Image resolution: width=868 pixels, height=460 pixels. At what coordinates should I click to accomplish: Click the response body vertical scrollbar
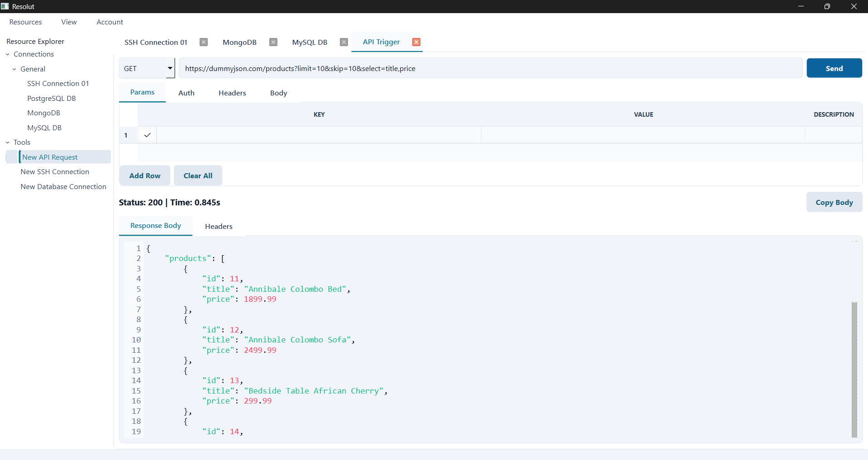click(854, 369)
